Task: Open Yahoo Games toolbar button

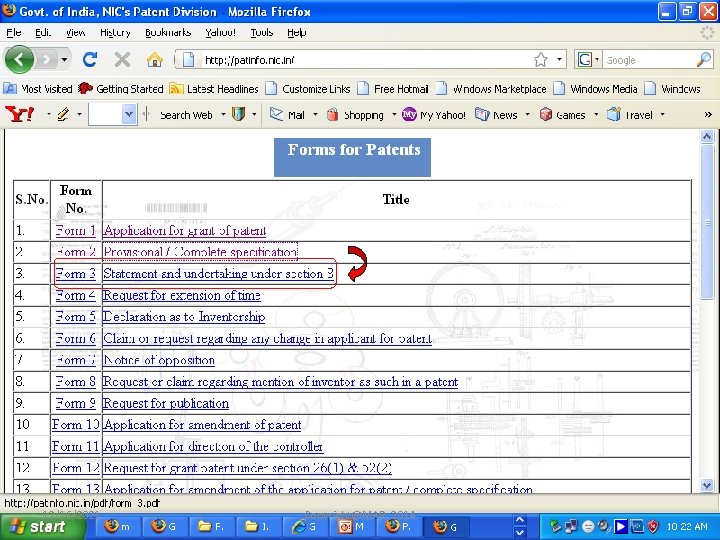Action: point(562,115)
